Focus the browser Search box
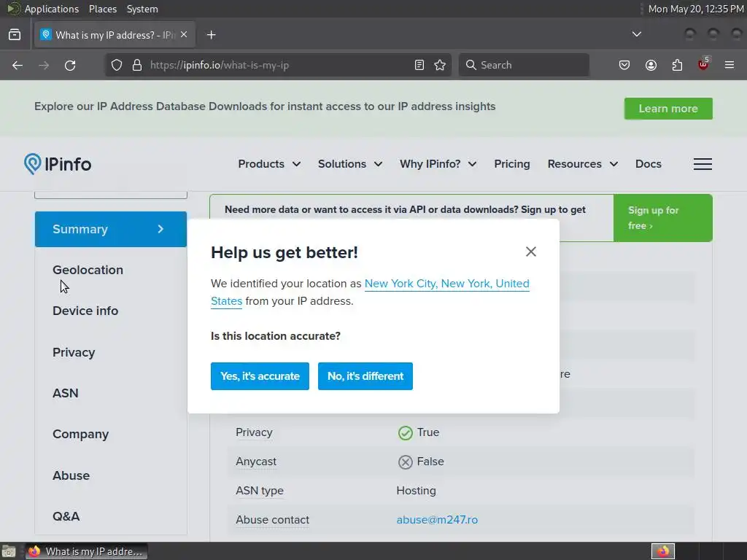747x560 pixels. click(524, 65)
